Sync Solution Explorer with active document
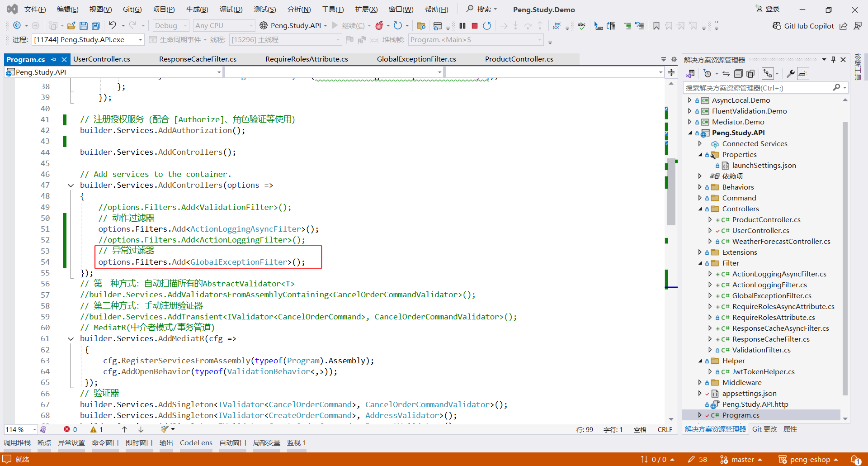868x466 pixels. [726, 74]
